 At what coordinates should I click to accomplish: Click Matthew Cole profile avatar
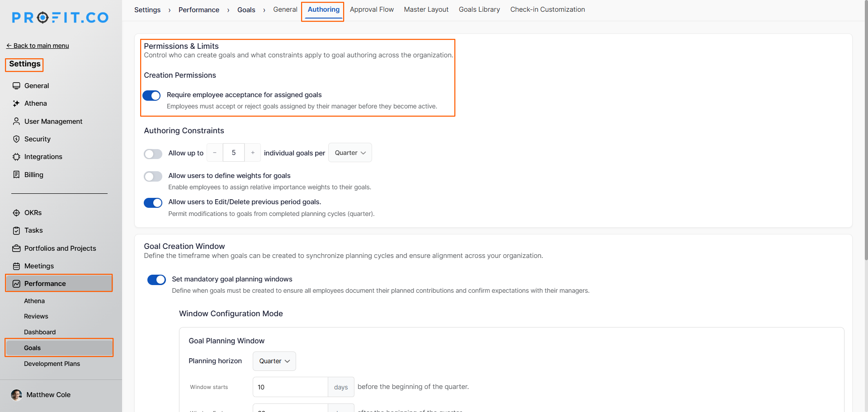click(17, 395)
